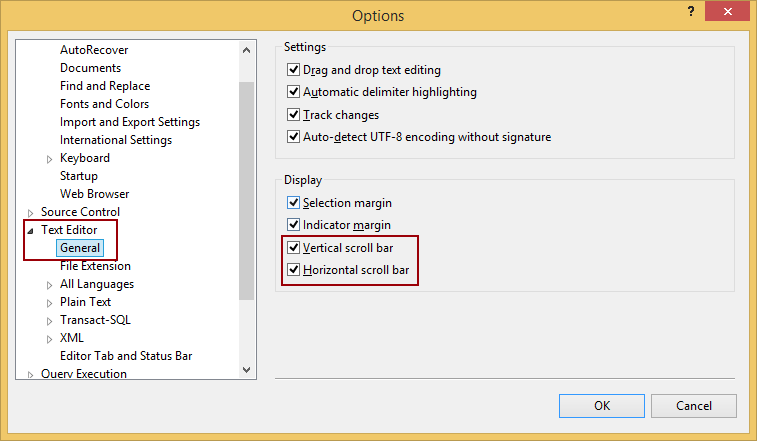Click the help question mark icon
Viewport: 757px width, 441px height.
tap(691, 11)
